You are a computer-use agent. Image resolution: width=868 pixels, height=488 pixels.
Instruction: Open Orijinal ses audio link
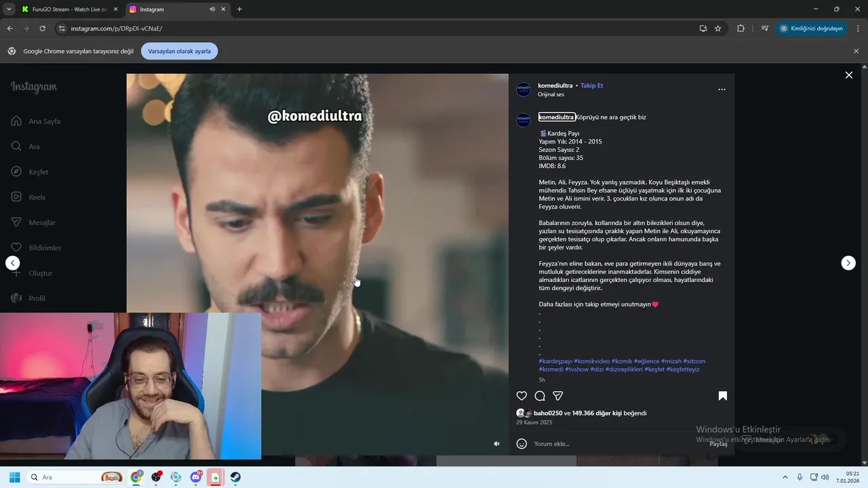click(x=551, y=94)
